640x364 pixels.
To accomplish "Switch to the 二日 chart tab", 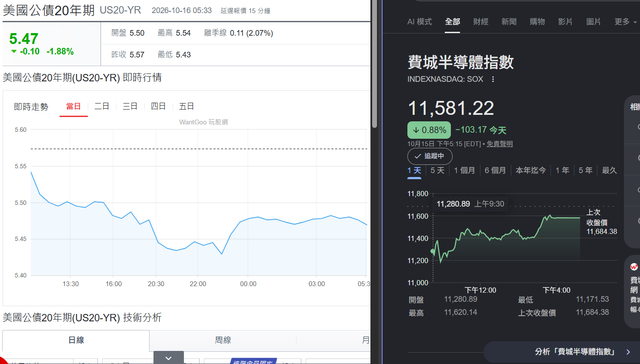I will click(x=102, y=107).
